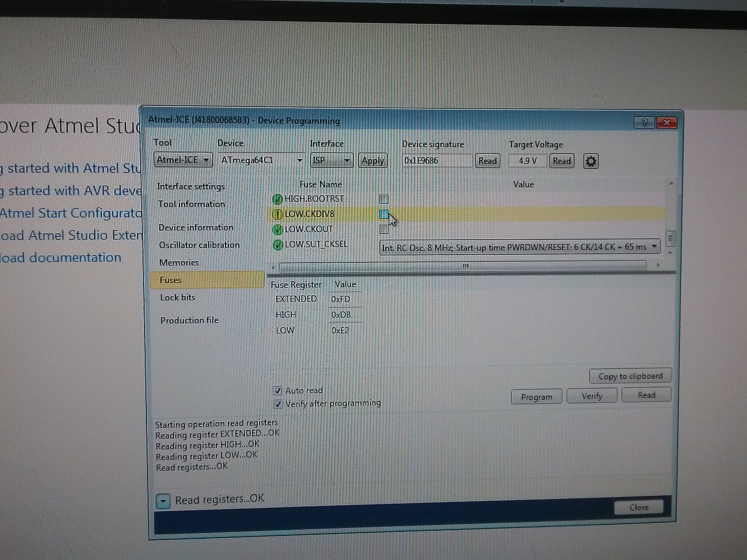
Task: Click the HIGH register value 0xDB
Action: 341,315
